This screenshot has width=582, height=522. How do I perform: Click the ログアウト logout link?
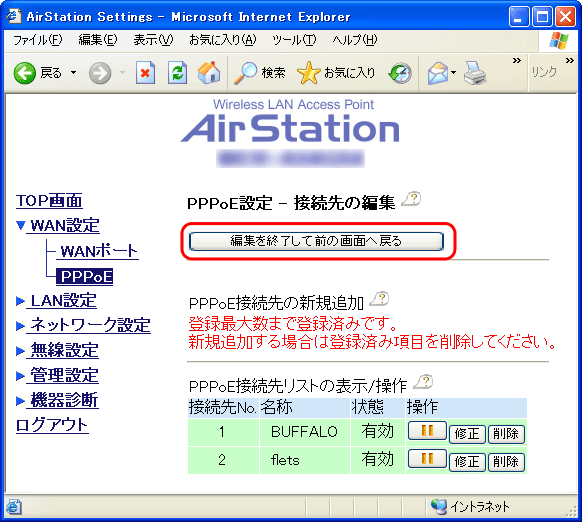point(52,425)
